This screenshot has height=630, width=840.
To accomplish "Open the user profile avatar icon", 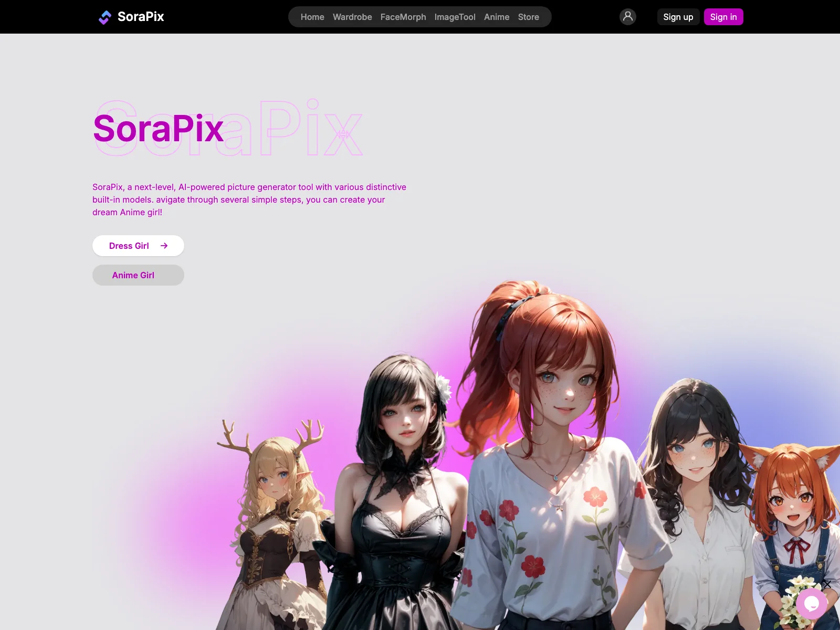I will pyautogui.click(x=627, y=17).
